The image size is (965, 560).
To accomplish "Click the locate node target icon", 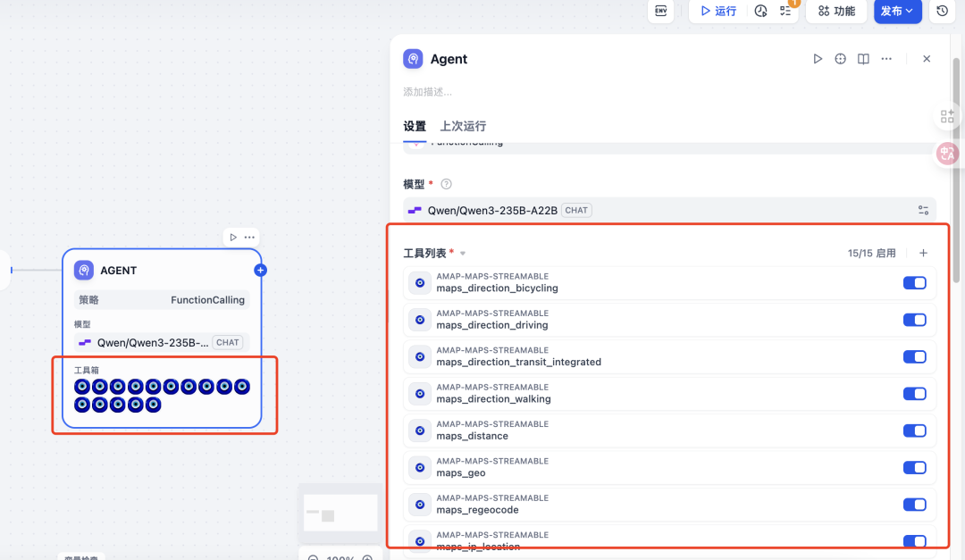I will pyautogui.click(x=840, y=59).
